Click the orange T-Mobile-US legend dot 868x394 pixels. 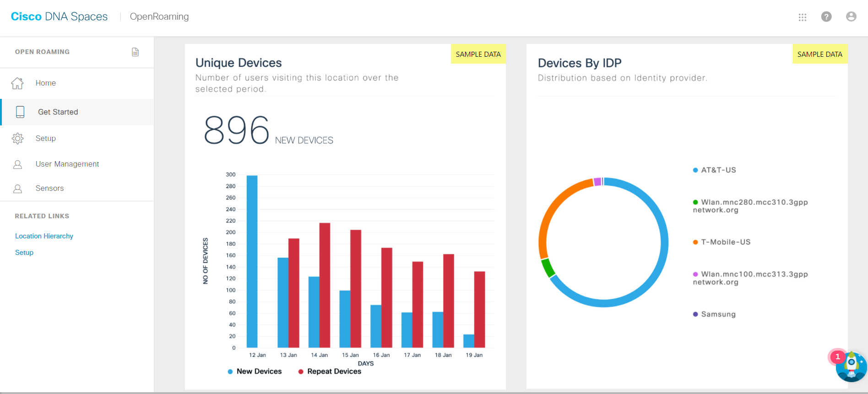[x=695, y=242]
